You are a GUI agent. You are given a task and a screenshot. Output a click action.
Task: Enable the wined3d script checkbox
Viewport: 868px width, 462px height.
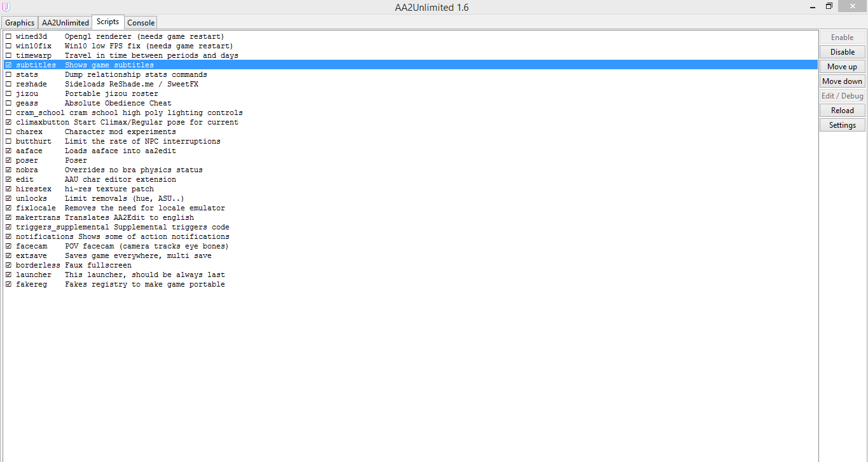[8, 36]
